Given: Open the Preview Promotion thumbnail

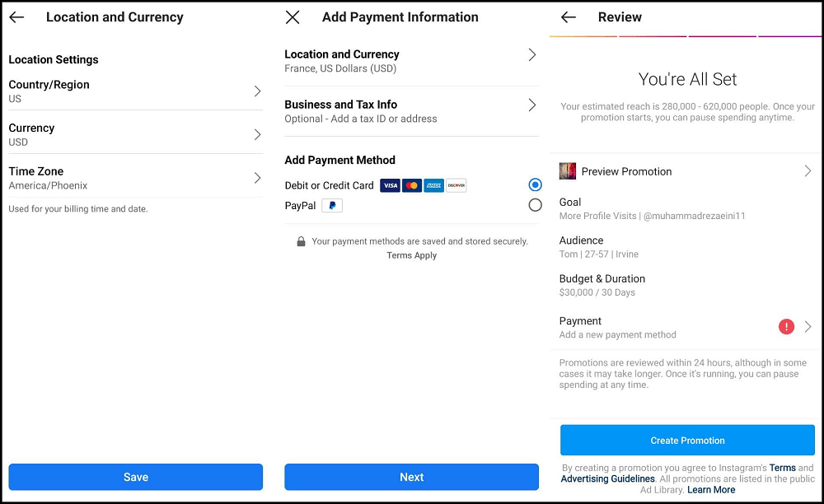Looking at the screenshot, I should coord(568,171).
